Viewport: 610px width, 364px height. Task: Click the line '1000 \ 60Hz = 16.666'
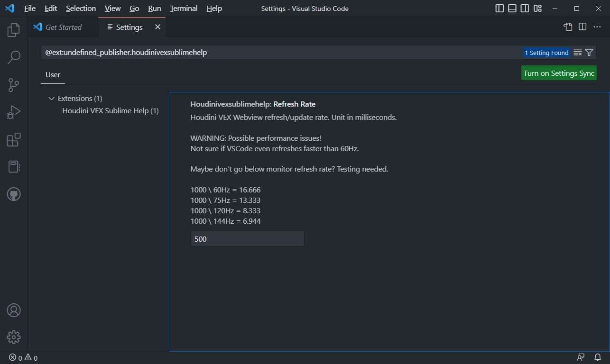pos(225,190)
